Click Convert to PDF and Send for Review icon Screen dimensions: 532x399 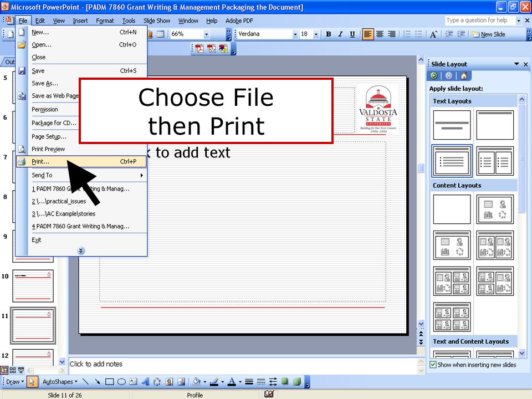(223, 49)
